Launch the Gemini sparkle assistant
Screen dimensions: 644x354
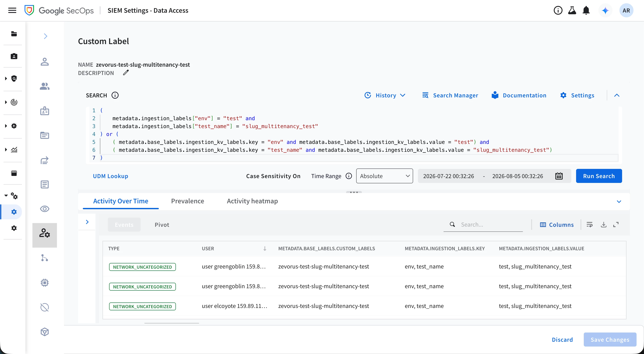pyautogui.click(x=605, y=11)
